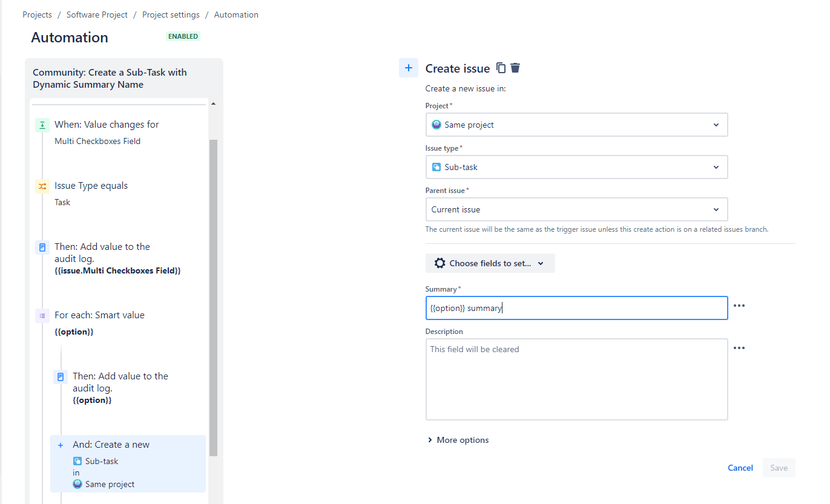
Task: Open the Parent issue dropdown showing Current issue
Action: click(576, 209)
